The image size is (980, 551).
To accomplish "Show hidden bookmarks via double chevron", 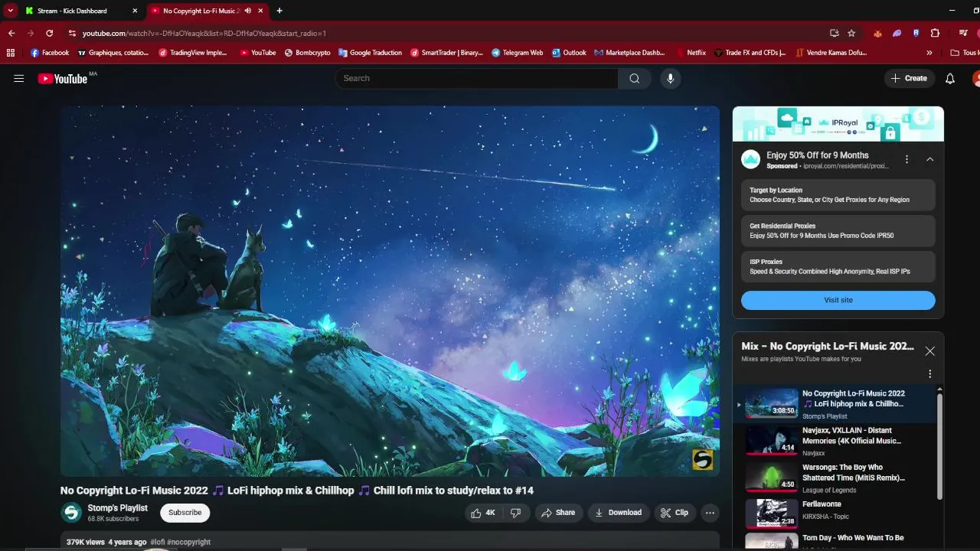I will 929,53.
